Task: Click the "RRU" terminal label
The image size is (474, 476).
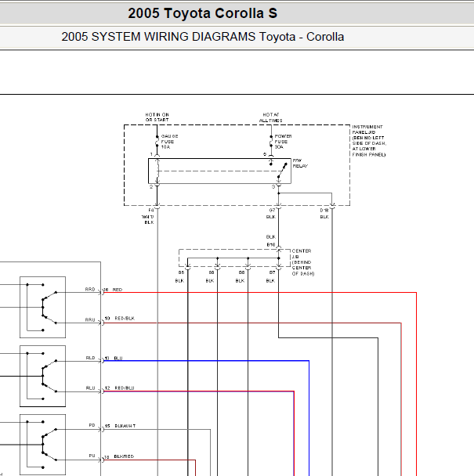Action: coord(90,319)
